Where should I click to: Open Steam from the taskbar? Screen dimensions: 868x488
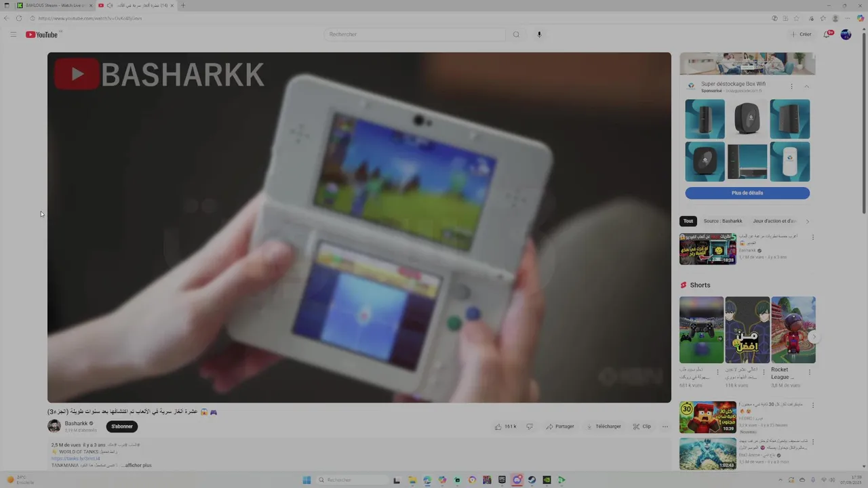click(x=532, y=480)
